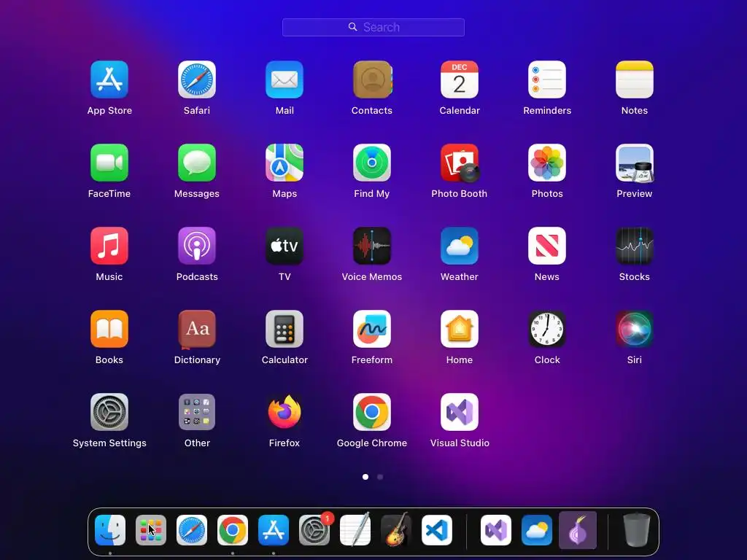Open Safari from the Dock
Screen dimensions: 747x560
coord(192,530)
